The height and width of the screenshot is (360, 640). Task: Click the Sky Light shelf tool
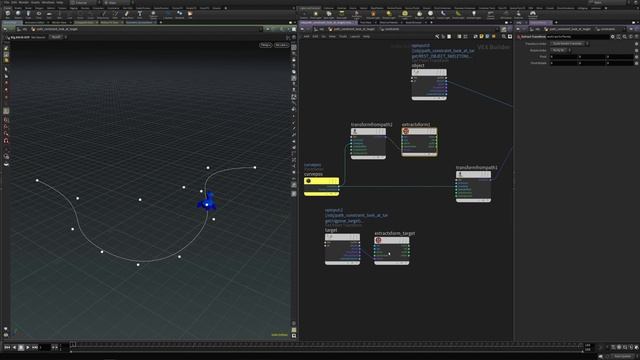tap(419, 15)
